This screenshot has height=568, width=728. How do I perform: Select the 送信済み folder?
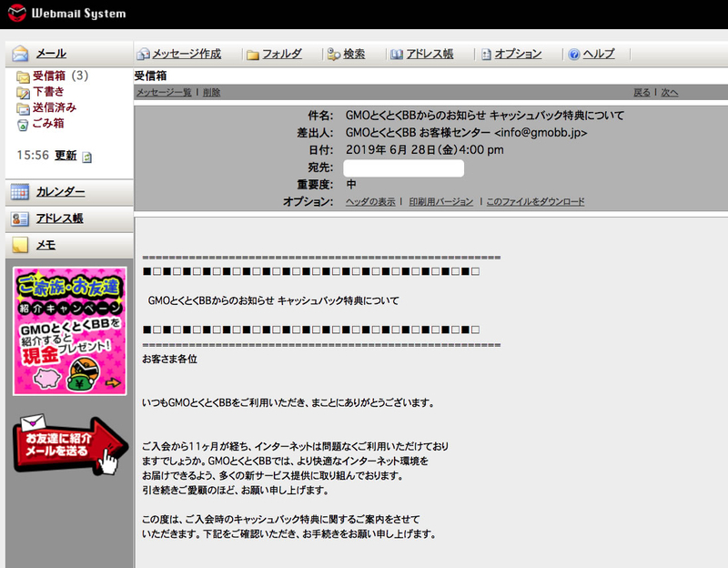[x=55, y=107]
